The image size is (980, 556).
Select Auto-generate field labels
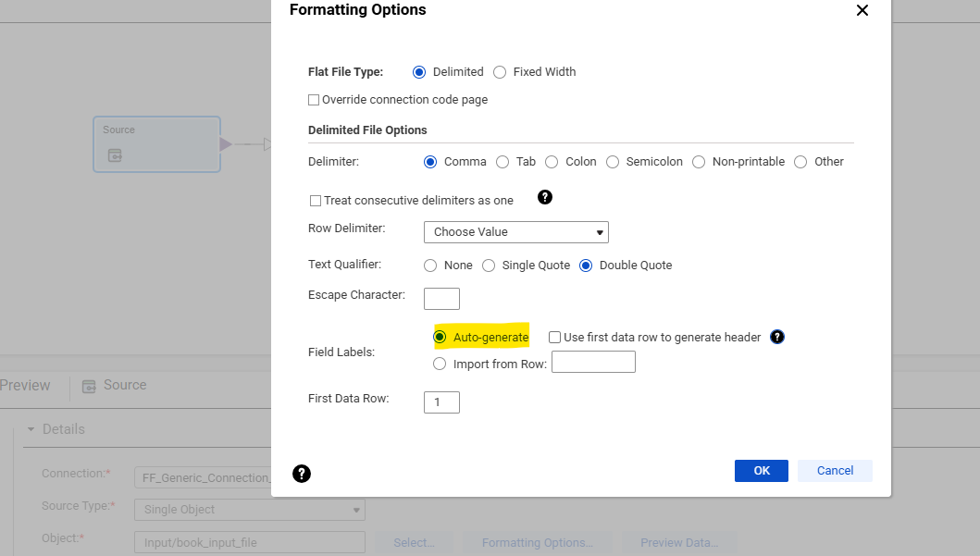(440, 338)
